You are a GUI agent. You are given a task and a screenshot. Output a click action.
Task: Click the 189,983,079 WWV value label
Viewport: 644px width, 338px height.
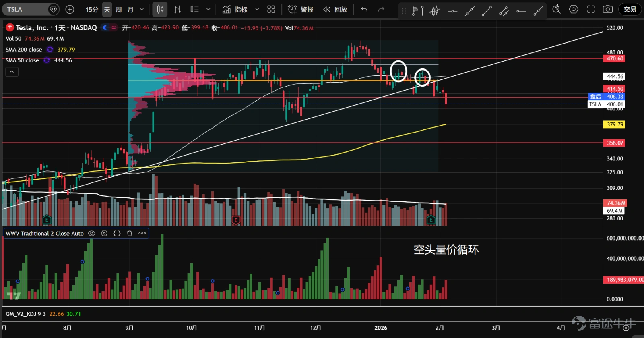click(x=623, y=279)
